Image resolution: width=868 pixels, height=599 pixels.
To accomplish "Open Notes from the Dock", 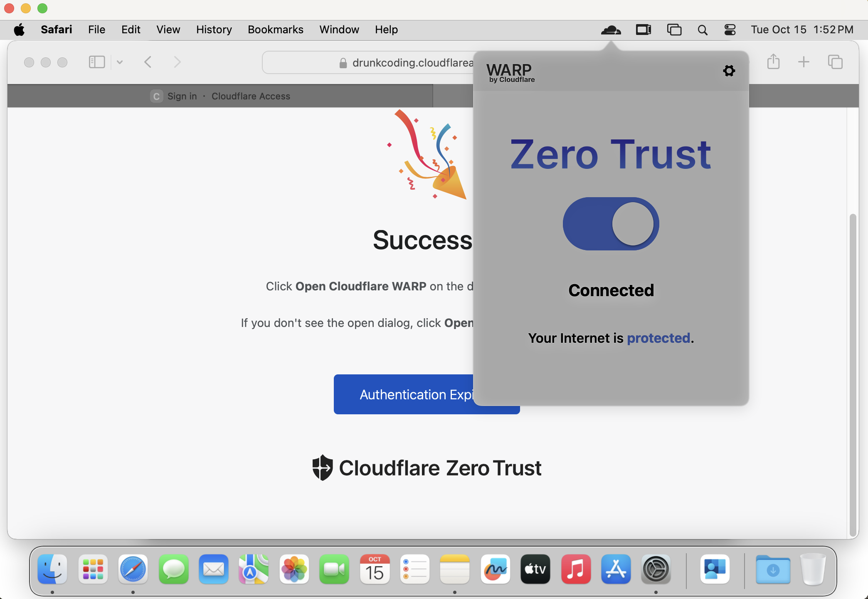I will coord(455,569).
